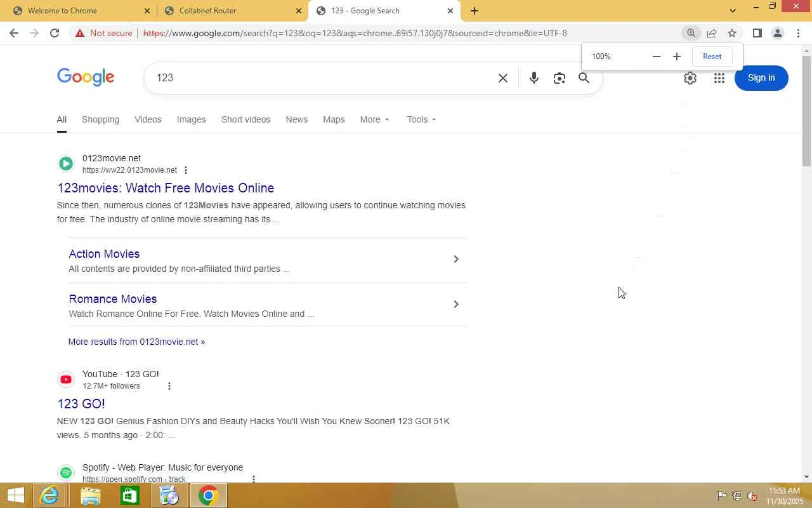Open the Chrome side panel

pos(757,33)
